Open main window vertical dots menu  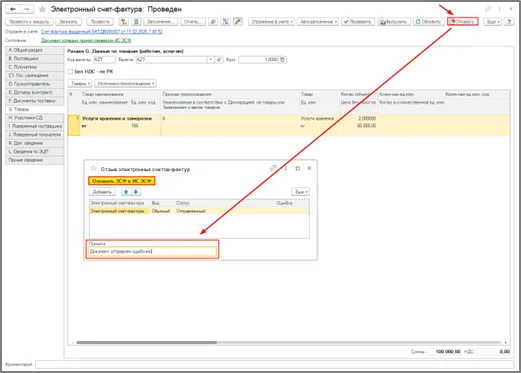click(499, 9)
